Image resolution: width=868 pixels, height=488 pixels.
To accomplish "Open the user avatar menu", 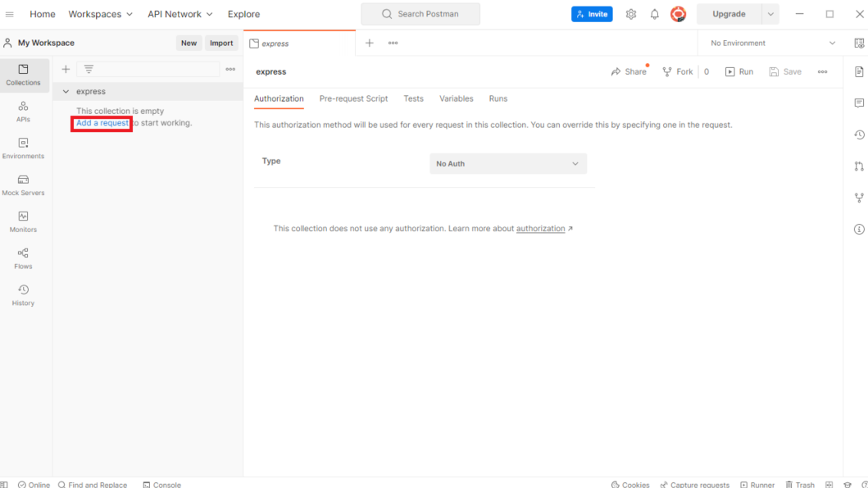I will [678, 15].
